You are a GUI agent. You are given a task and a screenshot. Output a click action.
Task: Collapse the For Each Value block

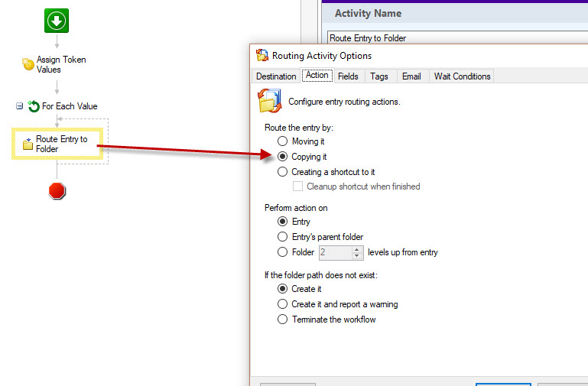pos(19,106)
